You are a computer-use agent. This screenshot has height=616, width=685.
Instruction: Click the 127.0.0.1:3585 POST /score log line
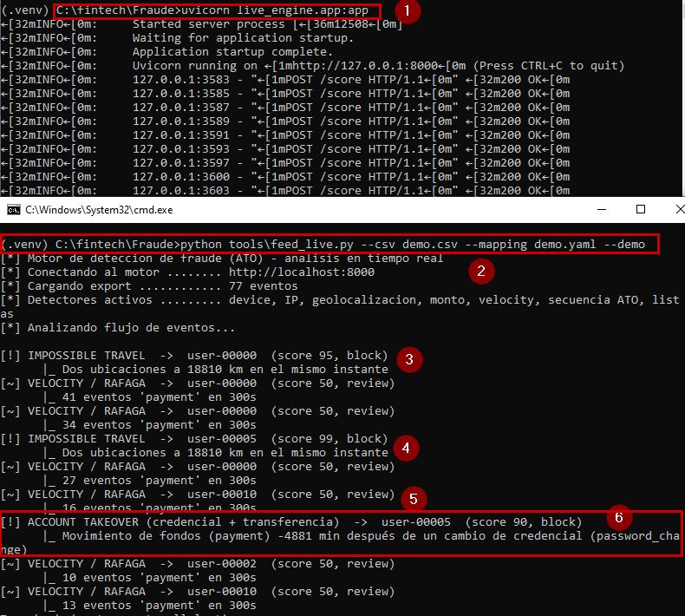coord(285,94)
